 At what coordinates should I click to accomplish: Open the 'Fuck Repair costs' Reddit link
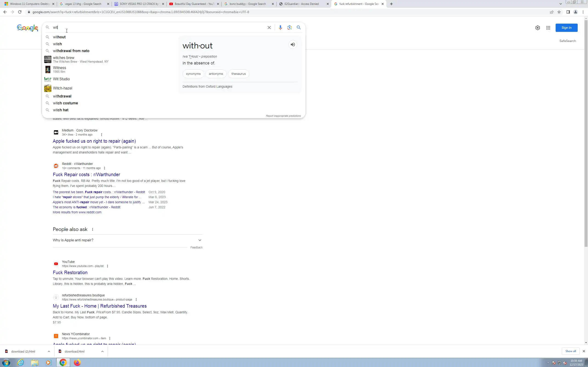click(86, 175)
